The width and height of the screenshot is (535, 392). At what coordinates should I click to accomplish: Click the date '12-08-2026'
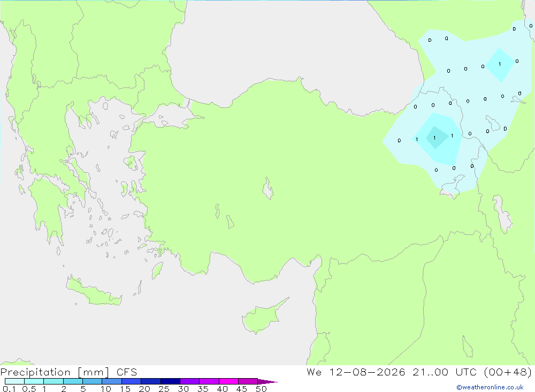point(367,372)
